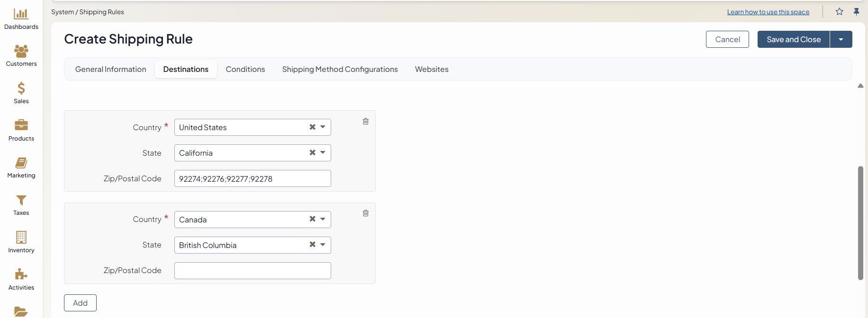Screen dimensions: 868x318
Task: Delete the Canada destination row
Action: (366, 213)
